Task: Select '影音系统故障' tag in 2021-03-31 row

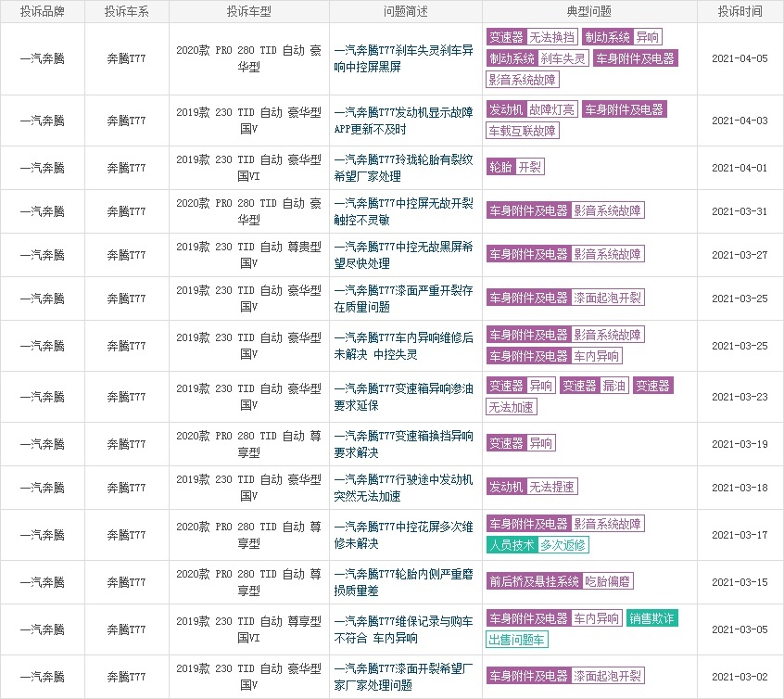Action: pos(607,210)
